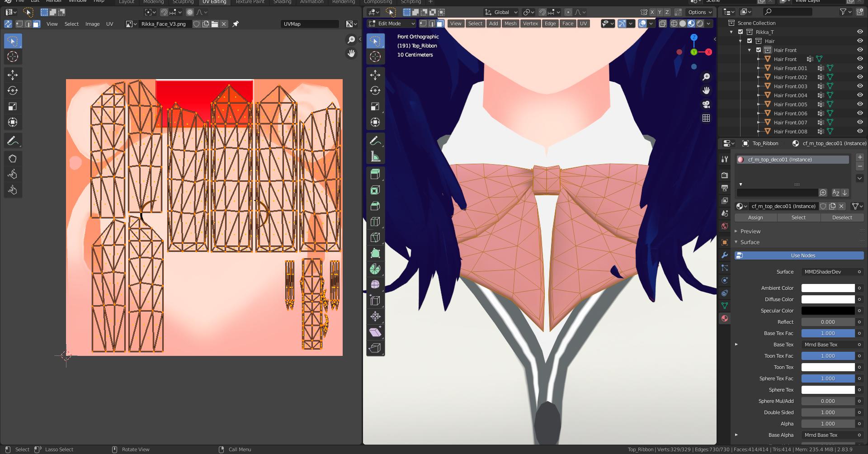The height and width of the screenshot is (454, 868).
Task: Open the Mesh menu in 3D viewport
Action: point(510,24)
